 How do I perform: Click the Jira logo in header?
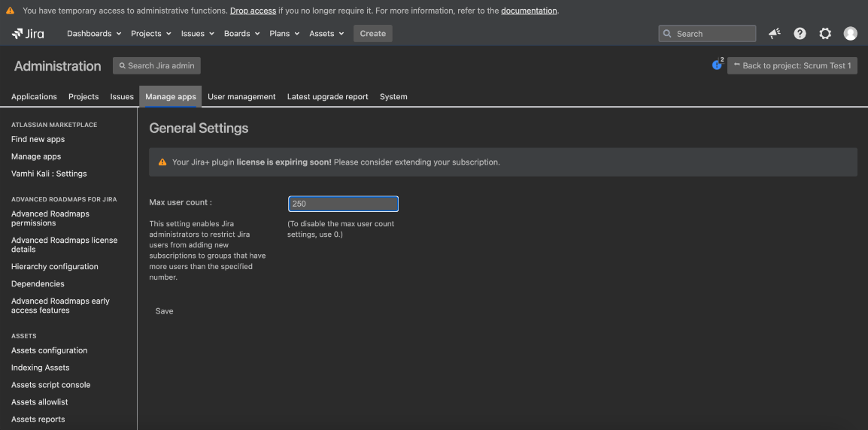pyautogui.click(x=28, y=33)
